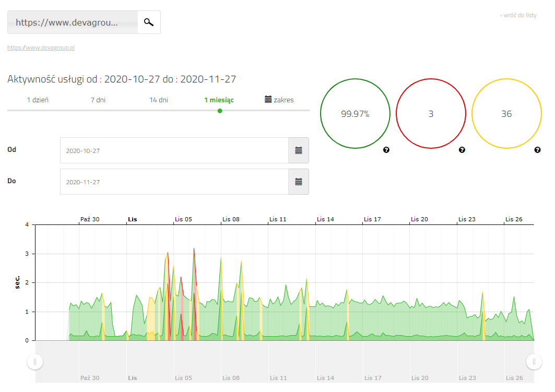Image resolution: width=555 pixels, height=392 pixels.
Task: Open calendar picker for the Od date
Action: (299, 150)
